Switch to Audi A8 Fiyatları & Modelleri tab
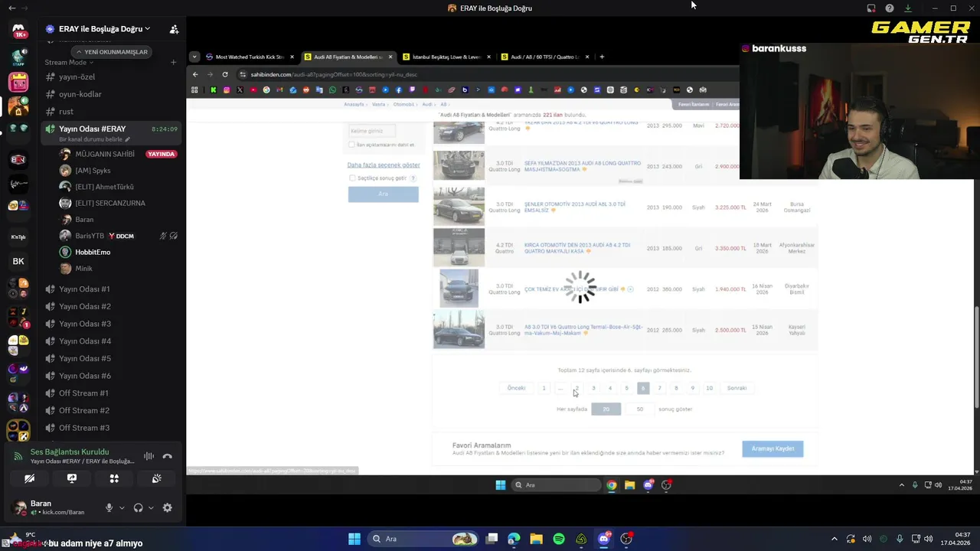980x551 pixels. tap(348, 57)
